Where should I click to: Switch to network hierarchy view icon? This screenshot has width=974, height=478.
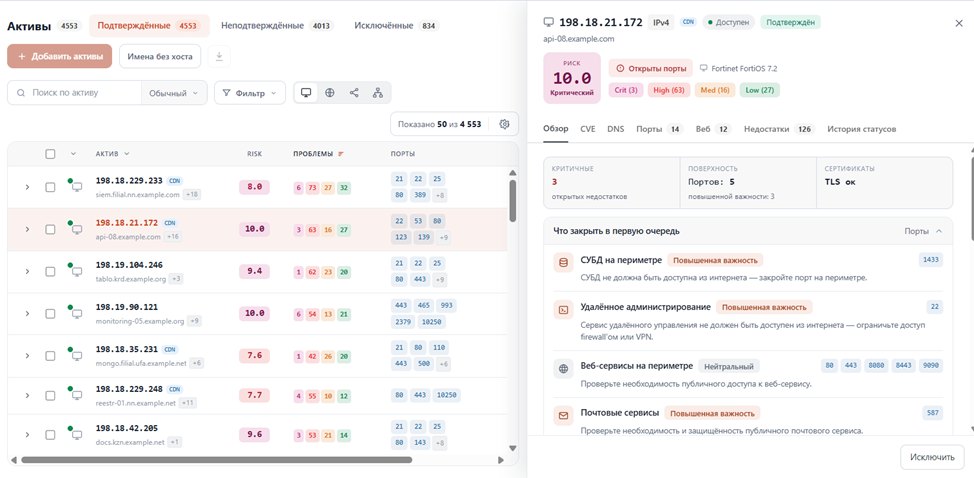coord(378,92)
